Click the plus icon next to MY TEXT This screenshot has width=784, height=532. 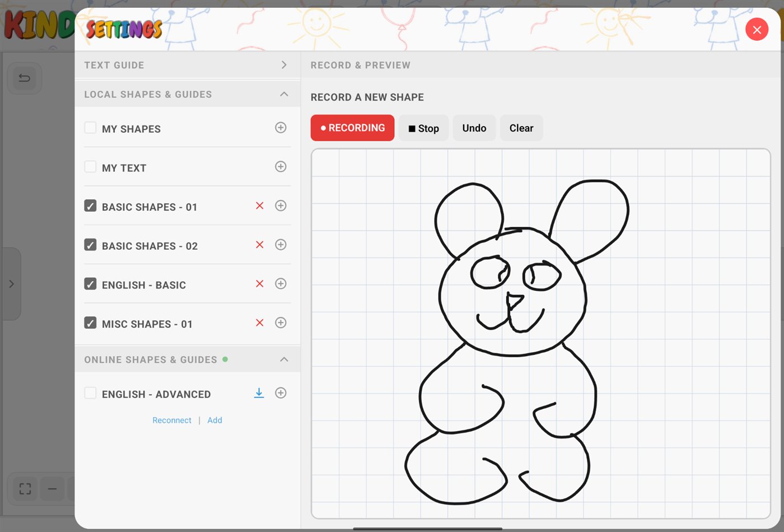(281, 167)
